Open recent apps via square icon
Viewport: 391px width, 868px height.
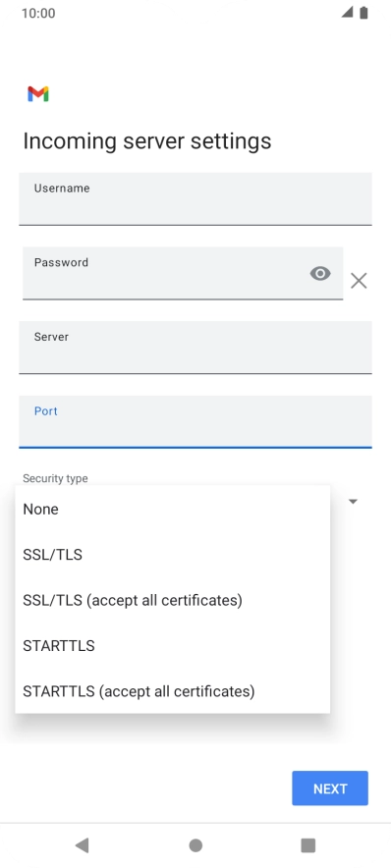(x=307, y=845)
